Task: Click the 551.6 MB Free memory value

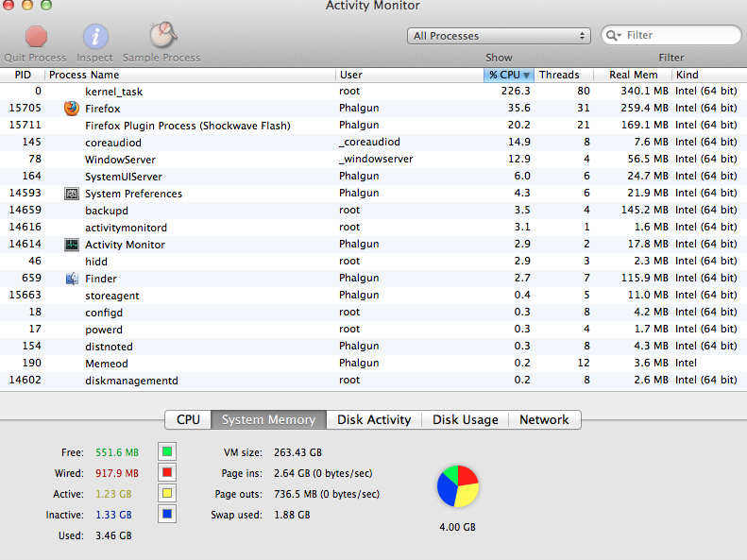Action: click(x=117, y=452)
